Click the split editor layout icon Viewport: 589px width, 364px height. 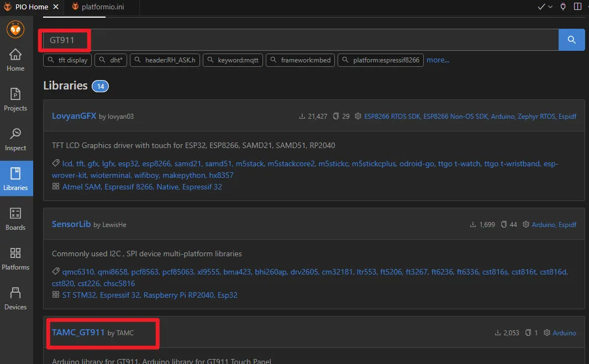coord(578,7)
